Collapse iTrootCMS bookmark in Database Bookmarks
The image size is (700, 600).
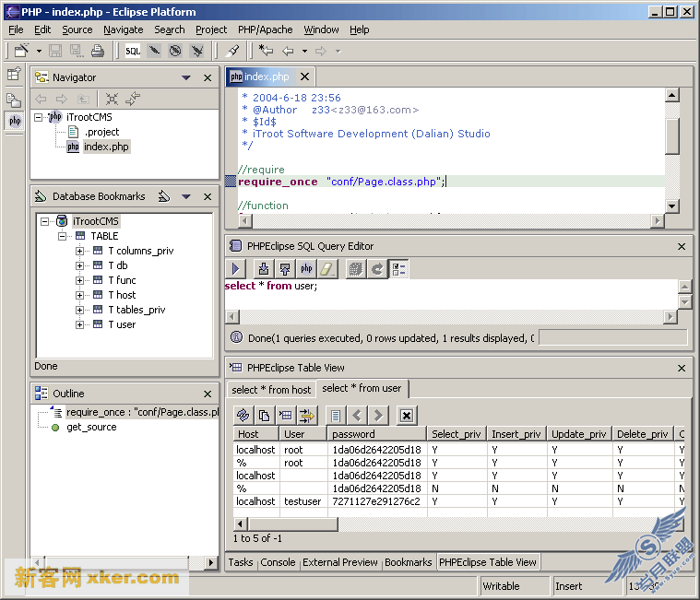[x=44, y=221]
